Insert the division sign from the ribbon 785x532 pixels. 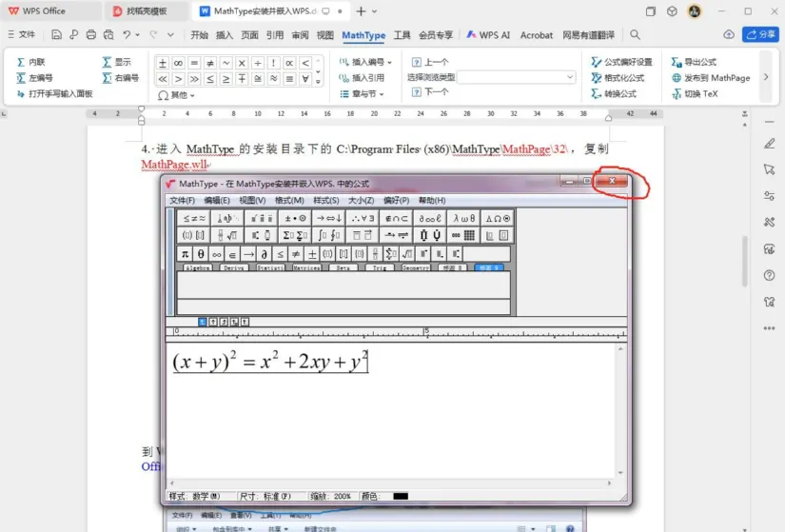point(258,63)
